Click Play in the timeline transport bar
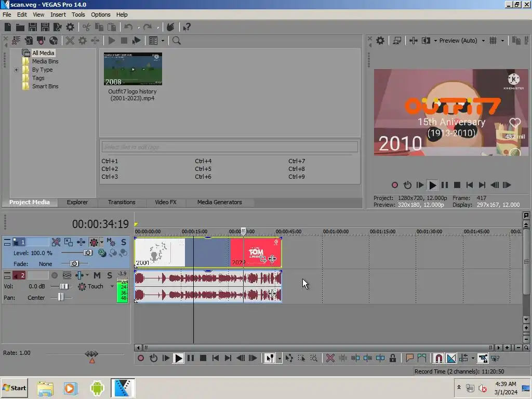Viewport: 532px width, 399px height. [x=178, y=358]
